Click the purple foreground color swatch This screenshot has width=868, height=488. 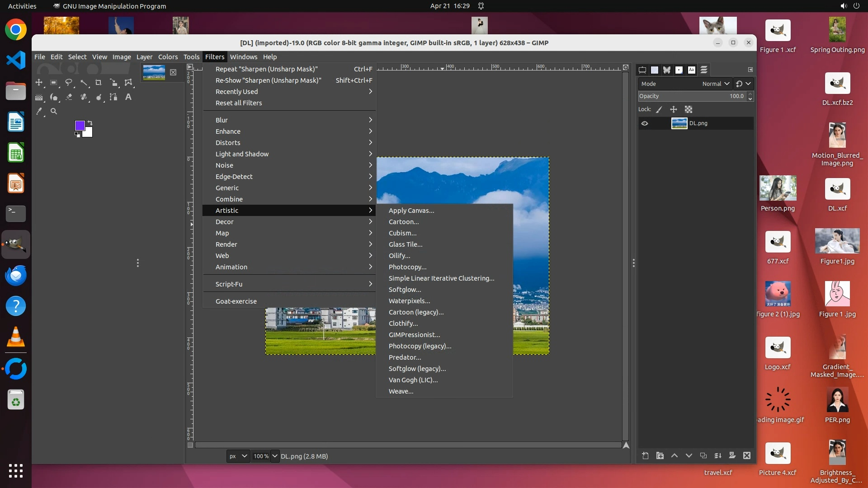[x=80, y=125]
